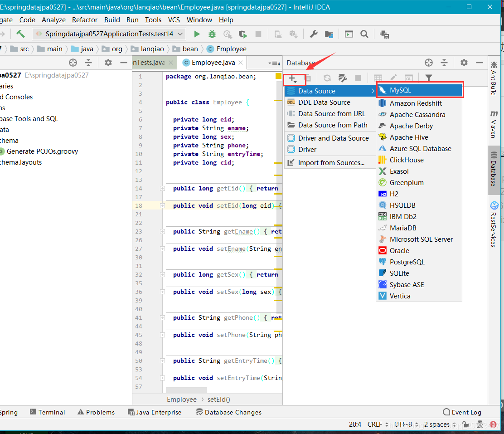Open the UTF-8 encoding selector

point(406,424)
